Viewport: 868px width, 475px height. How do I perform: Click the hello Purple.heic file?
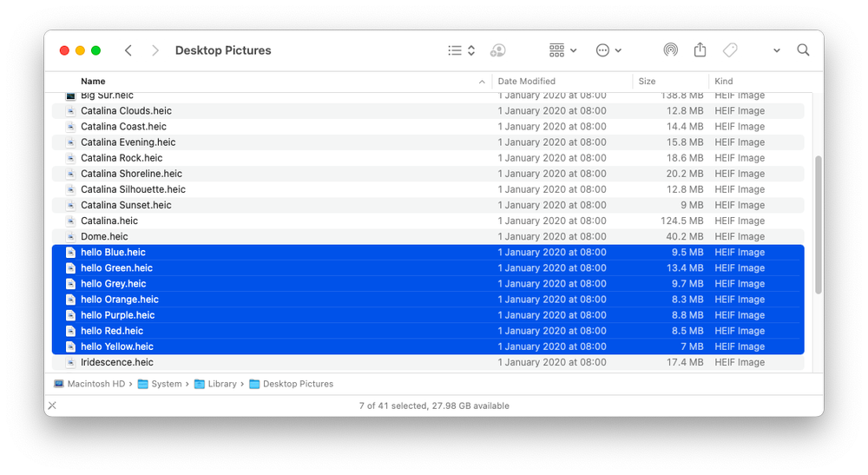[x=428, y=315]
